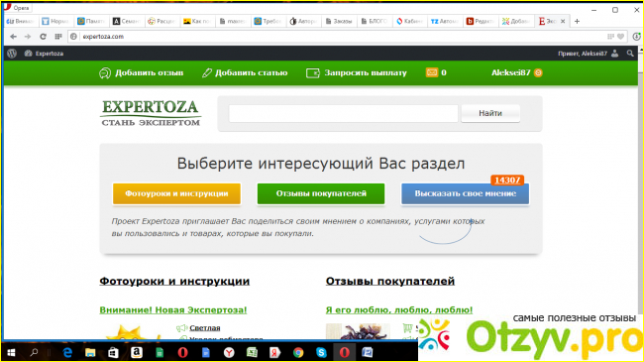Click the page vertical scrollbar
Image resolution: width=644 pixels, height=362 pixels.
[x=640, y=193]
